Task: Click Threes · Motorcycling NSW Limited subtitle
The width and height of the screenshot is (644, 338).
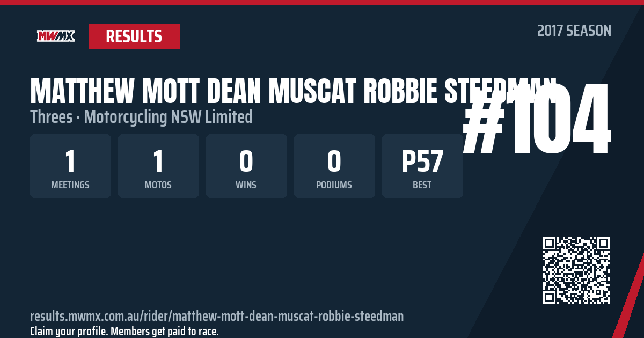Action: 141,116
